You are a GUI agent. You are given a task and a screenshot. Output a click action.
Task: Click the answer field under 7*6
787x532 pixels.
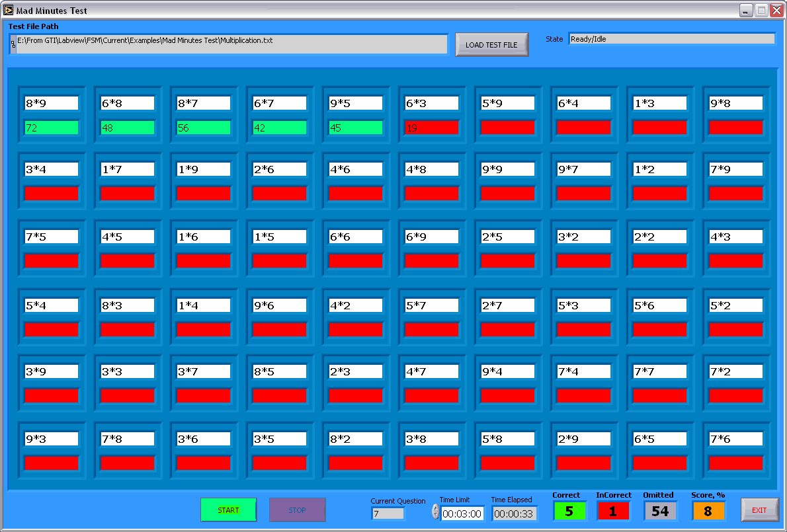click(x=735, y=463)
